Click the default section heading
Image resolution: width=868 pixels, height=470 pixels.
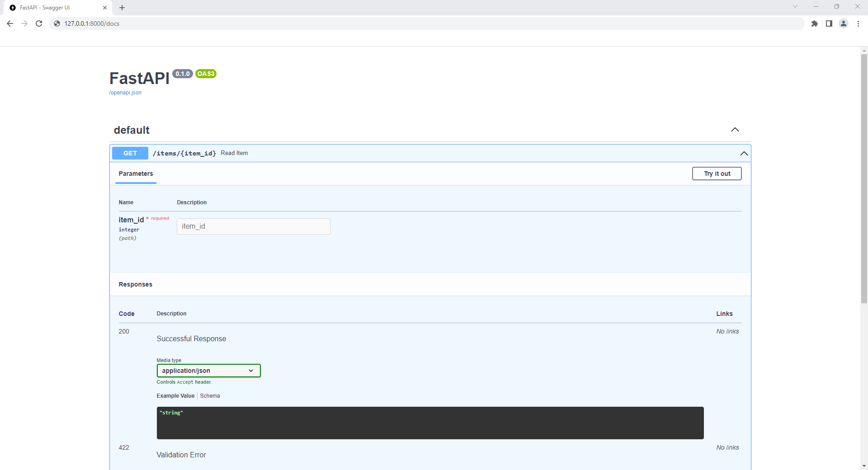tap(132, 130)
